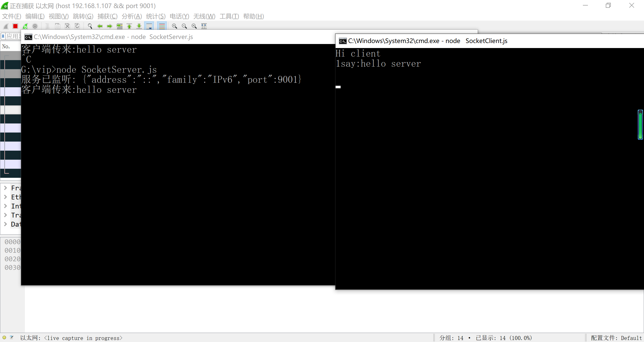Viewport: 644px width, 342px height.
Task: Toggle the display filter bookmark button
Action: 3,36
